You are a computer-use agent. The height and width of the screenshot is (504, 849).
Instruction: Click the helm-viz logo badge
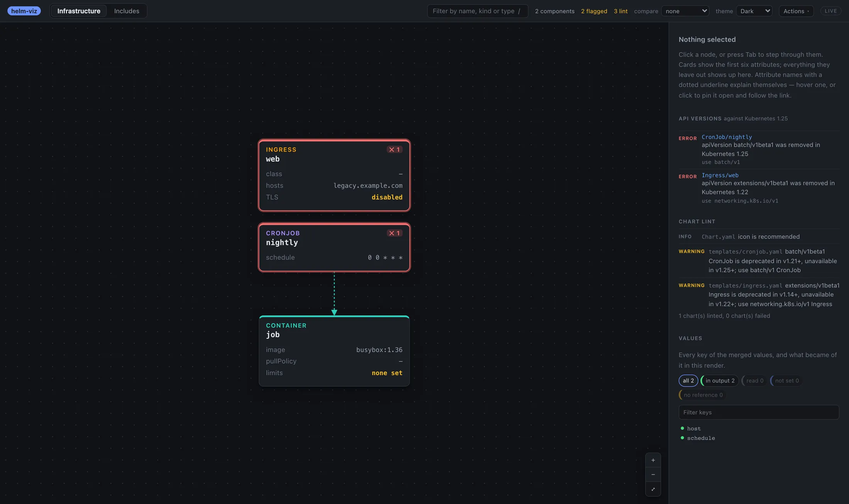(x=24, y=11)
